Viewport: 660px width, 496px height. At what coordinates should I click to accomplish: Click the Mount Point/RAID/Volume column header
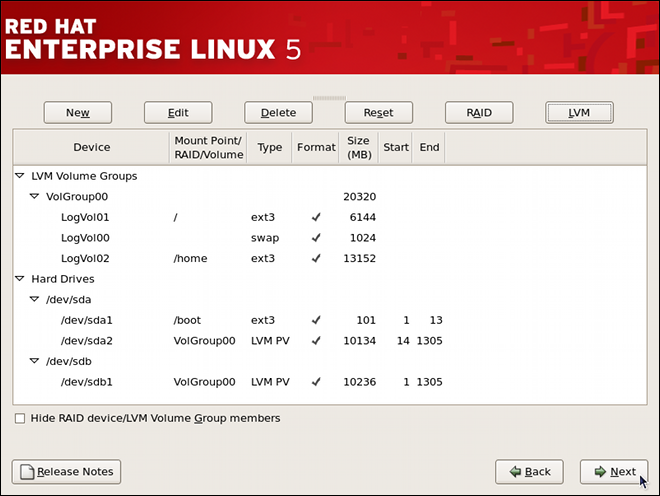[x=208, y=147]
